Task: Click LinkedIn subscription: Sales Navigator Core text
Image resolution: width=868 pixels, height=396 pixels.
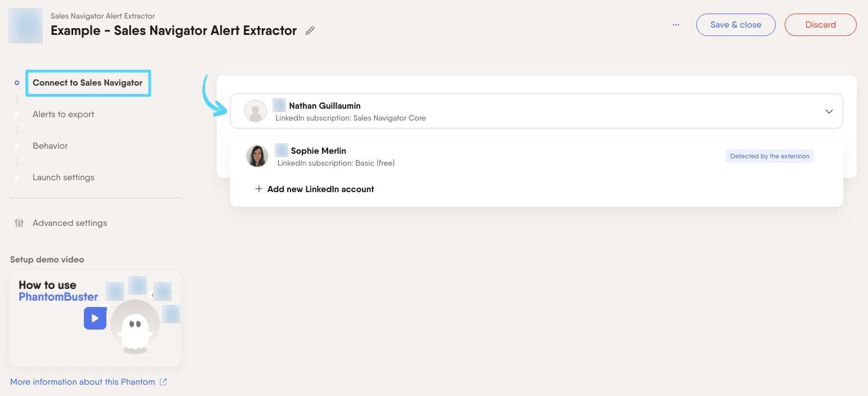Action: 351,118
